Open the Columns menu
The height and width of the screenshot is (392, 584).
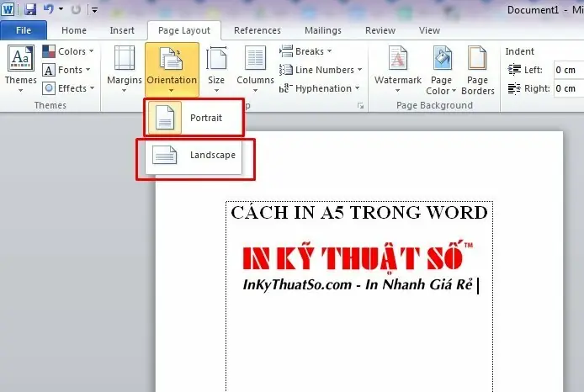[255, 69]
